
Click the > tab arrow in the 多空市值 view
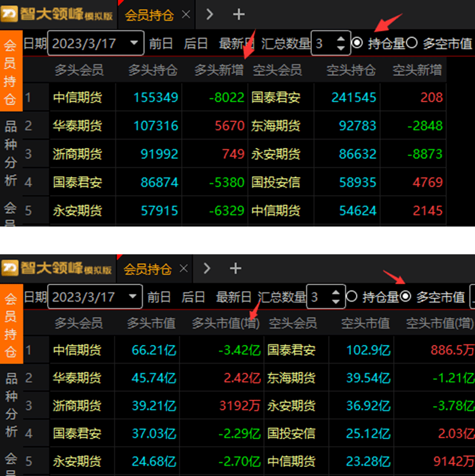207,268
